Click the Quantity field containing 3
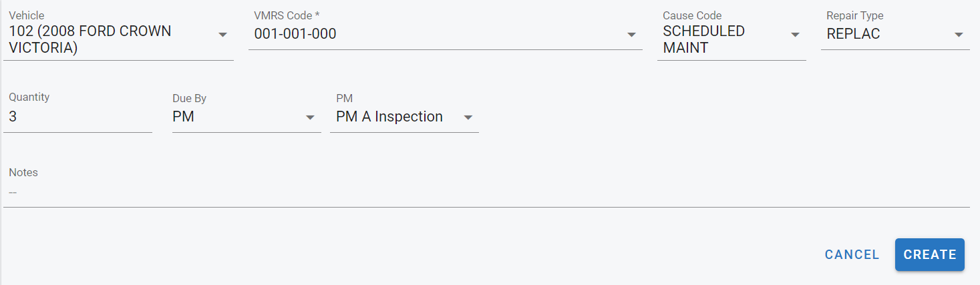Image resolution: width=980 pixels, height=285 pixels. (77, 117)
